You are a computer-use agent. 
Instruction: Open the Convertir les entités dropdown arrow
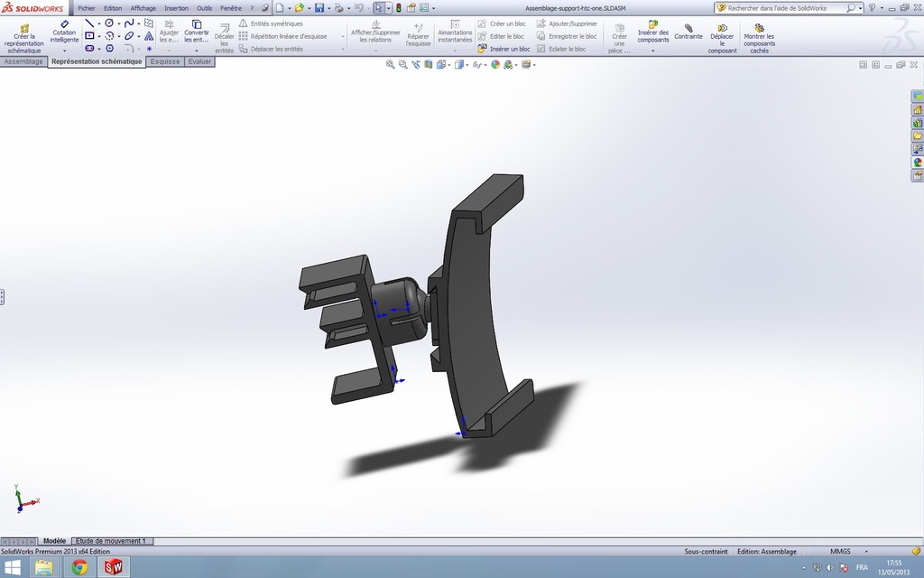click(196, 51)
